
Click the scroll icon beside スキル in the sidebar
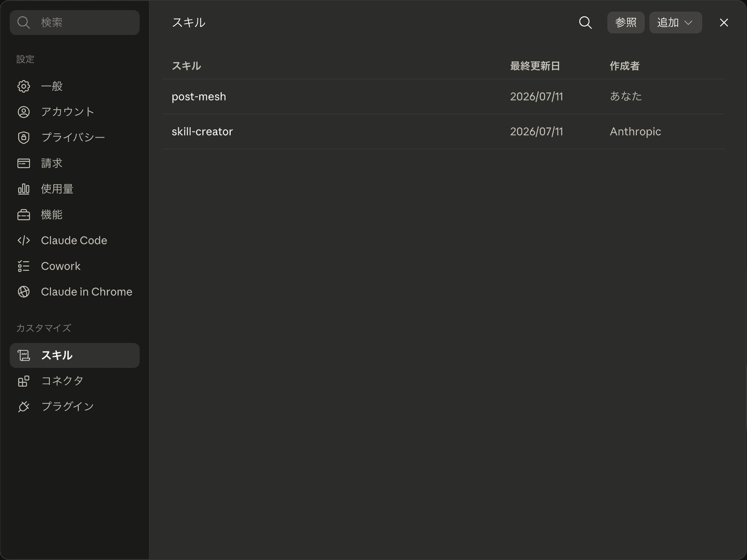pos(24,356)
